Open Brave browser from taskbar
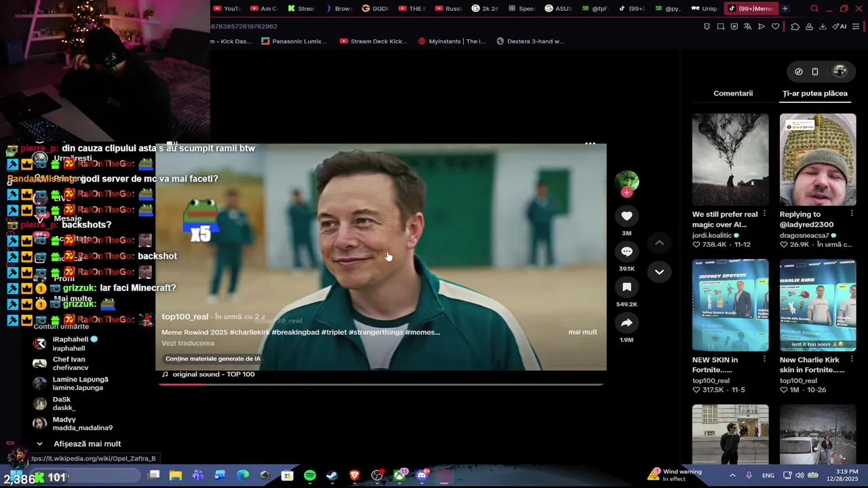Image resolution: width=868 pixels, height=488 pixels. coord(355,476)
